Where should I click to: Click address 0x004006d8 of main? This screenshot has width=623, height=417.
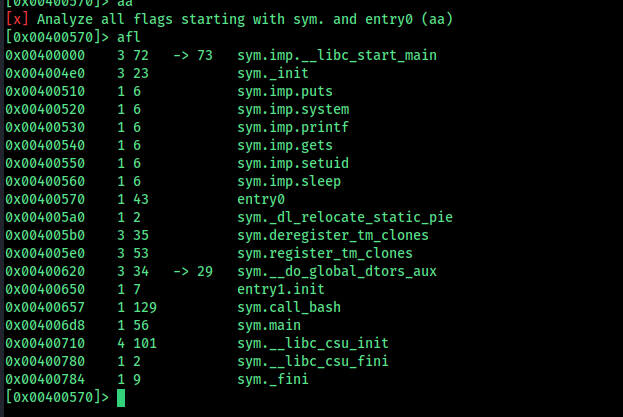pyautogui.click(x=45, y=325)
